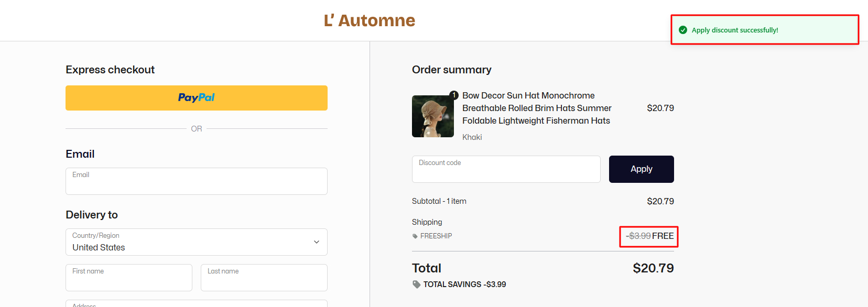Click the green success checkmark icon
This screenshot has height=307, width=868.
pyautogui.click(x=683, y=30)
